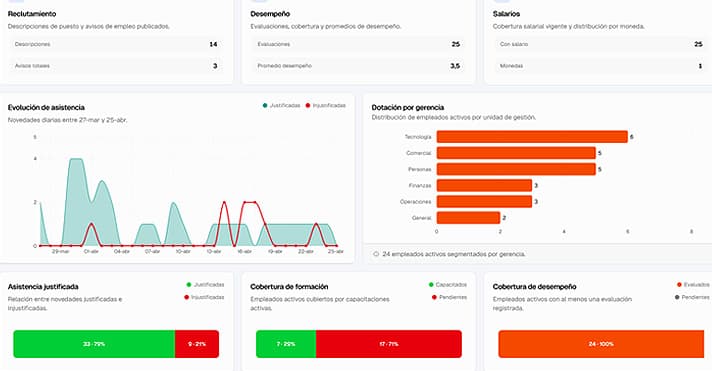The image size is (712, 371).
Task: Click the Operaciones category label
Action: [415, 202]
